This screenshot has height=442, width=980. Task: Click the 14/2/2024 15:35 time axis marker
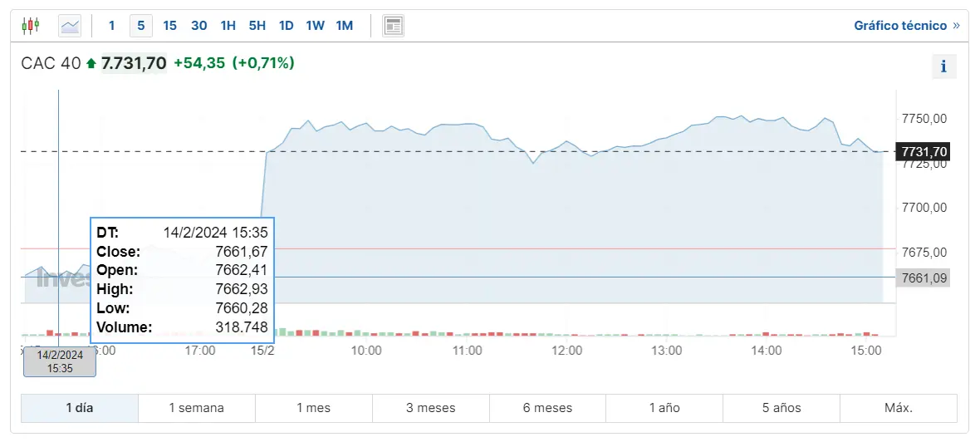60,361
